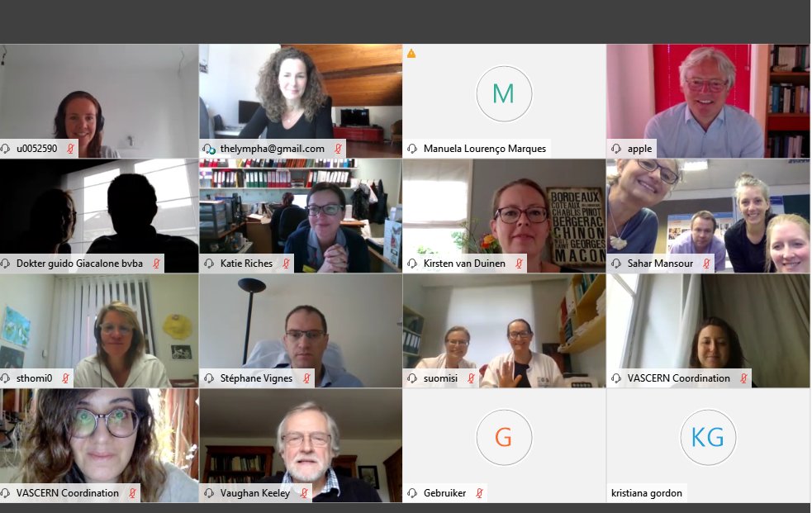Image resolution: width=812 pixels, height=513 pixels.
Task: Click the muted mic icon for Gebruiker
Action: click(479, 493)
